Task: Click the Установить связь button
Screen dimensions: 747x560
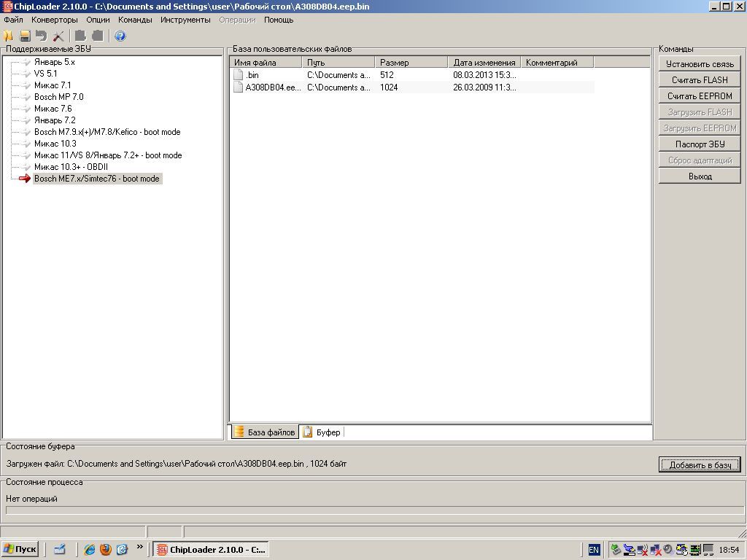Action: 700,64
